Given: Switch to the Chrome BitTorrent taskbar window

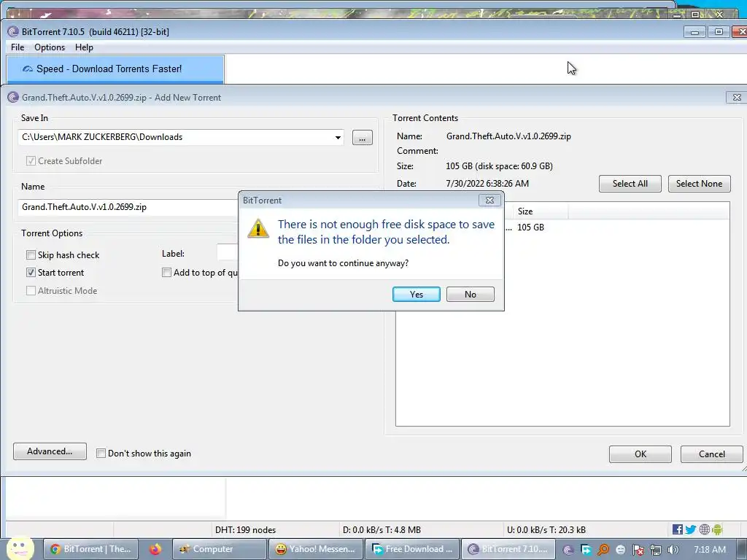Looking at the screenshot, I should coord(91,549).
